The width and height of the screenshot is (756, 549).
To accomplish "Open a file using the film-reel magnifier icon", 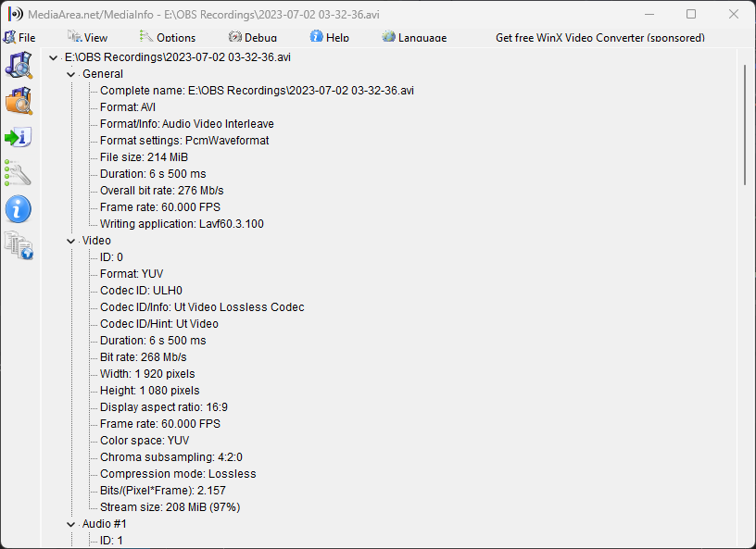I will [x=18, y=65].
